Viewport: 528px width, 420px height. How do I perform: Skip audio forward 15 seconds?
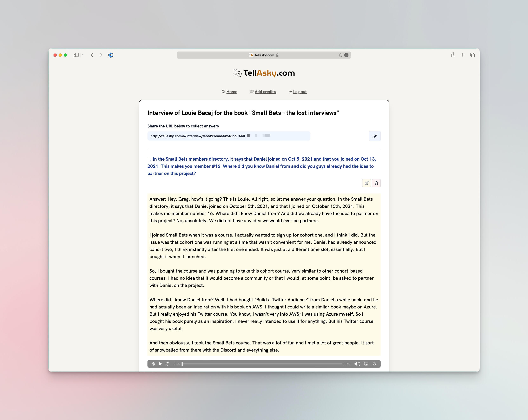[x=167, y=364]
